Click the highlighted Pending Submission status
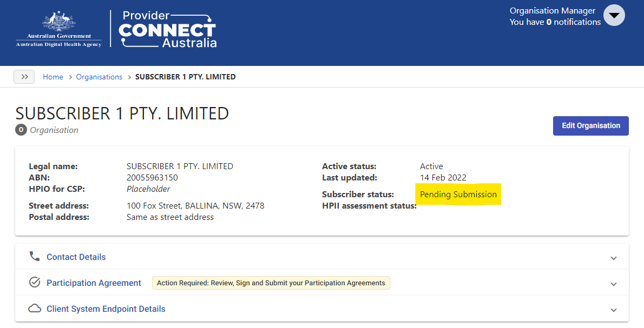Viewport: 644px width, 328px height. tap(458, 195)
